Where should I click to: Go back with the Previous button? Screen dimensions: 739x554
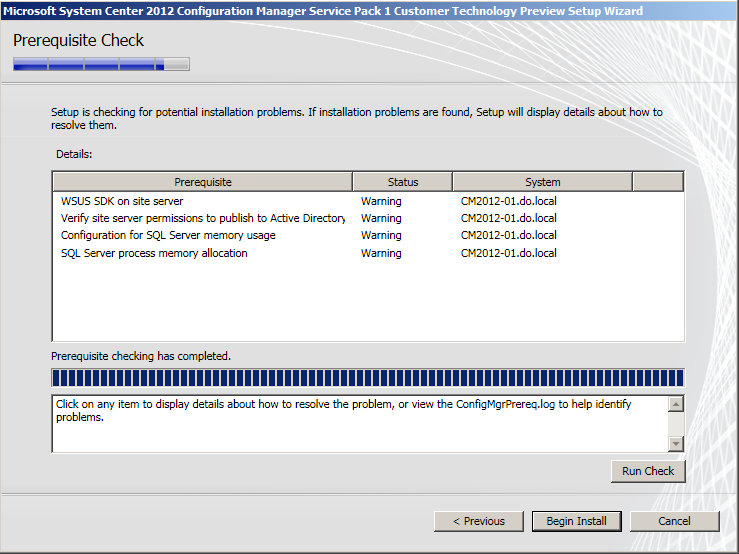(x=478, y=521)
